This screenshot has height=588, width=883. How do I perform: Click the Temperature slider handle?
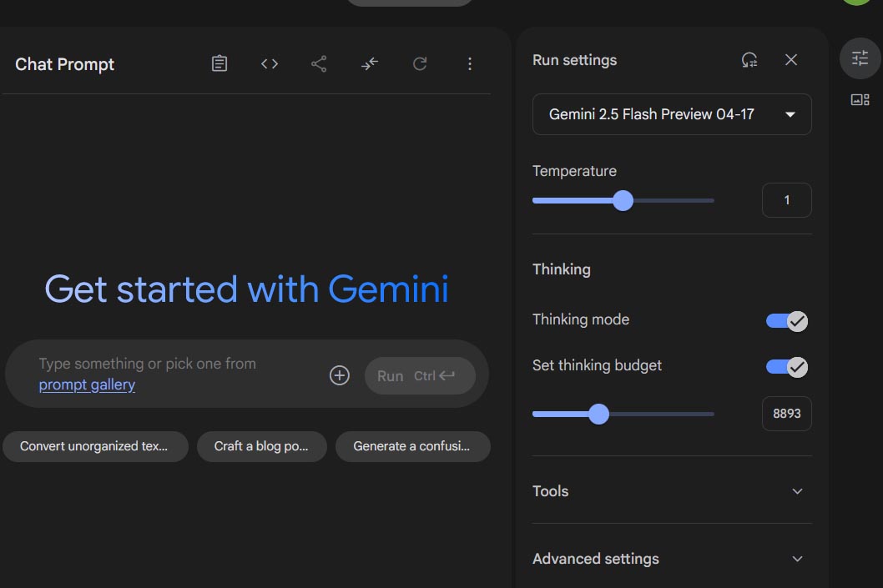(x=623, y=200)
